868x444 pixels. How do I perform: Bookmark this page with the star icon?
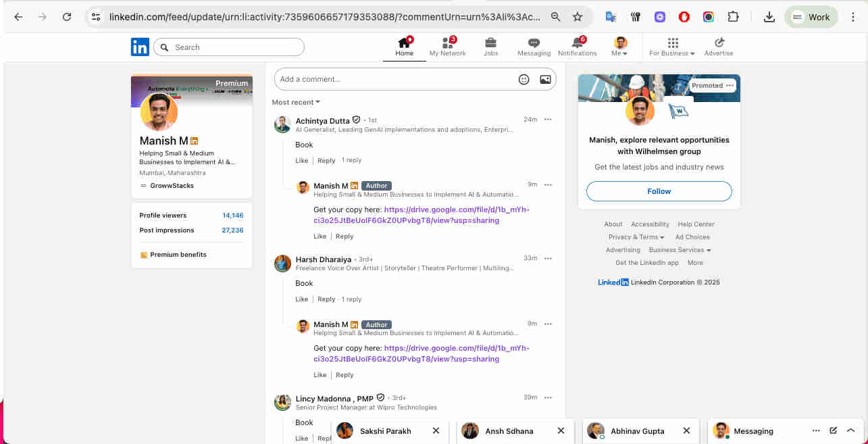click(x=578, y=17)
